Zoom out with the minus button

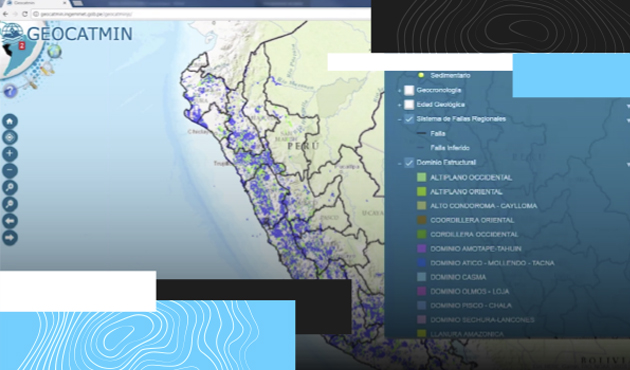pyautogui.click(x=10, y=171)
